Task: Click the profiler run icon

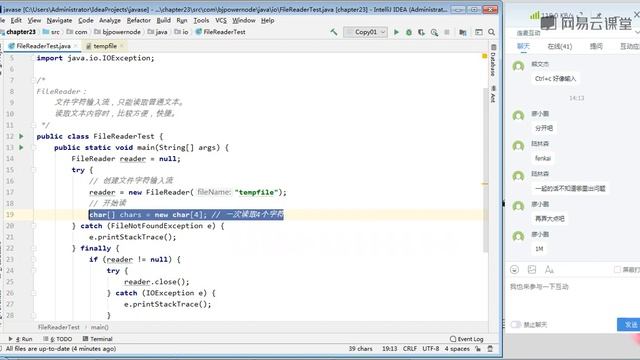Action: pyautogui.click(x=434, y=32)
